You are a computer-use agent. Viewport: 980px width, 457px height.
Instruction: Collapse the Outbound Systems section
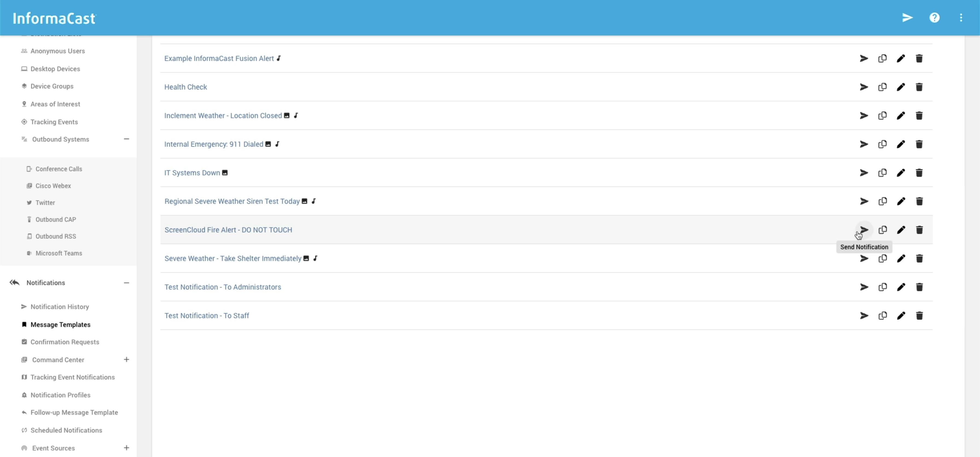[x=126, y=139]
